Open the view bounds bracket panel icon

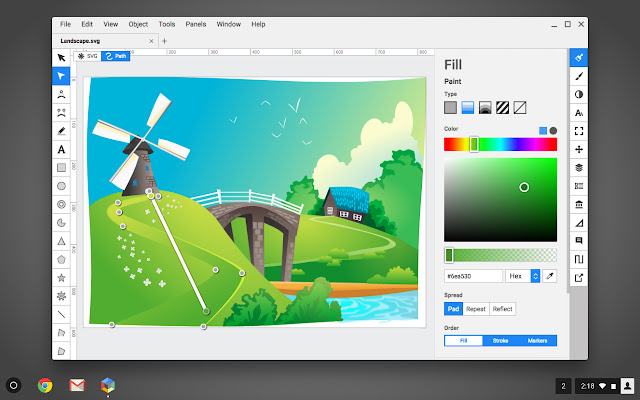579,131
